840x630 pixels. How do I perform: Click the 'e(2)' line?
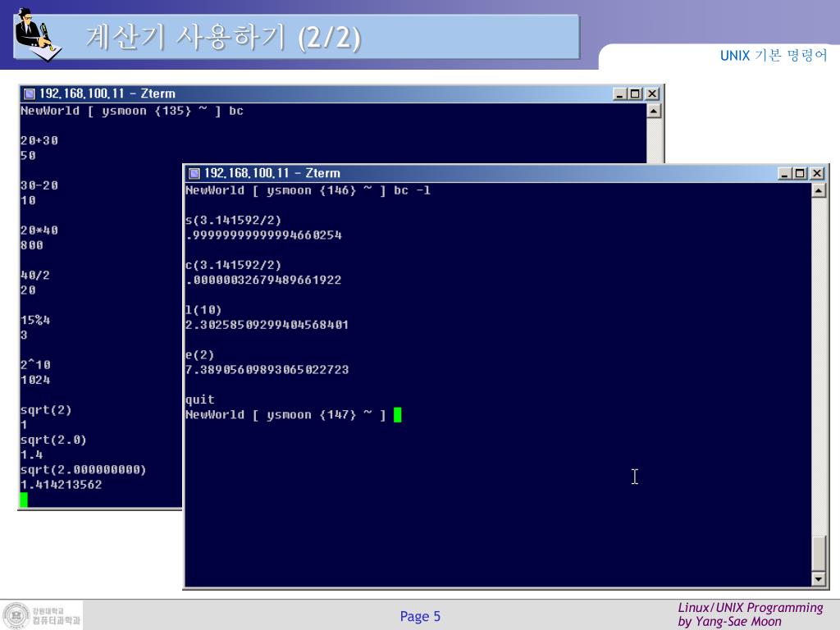pyautogui.click(x=199, y=354)
